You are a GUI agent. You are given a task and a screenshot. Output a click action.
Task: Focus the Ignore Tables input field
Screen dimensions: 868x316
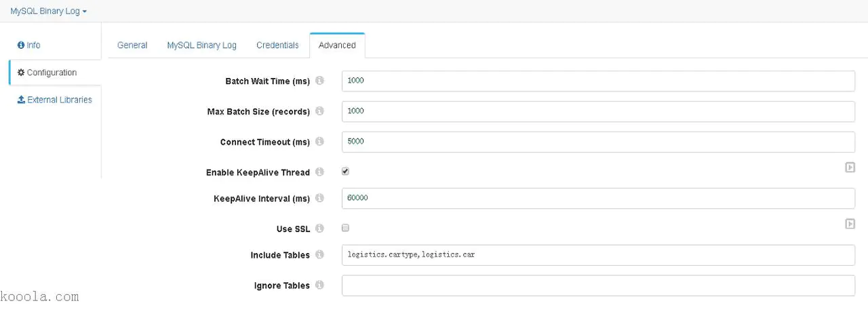coord(598,285)
